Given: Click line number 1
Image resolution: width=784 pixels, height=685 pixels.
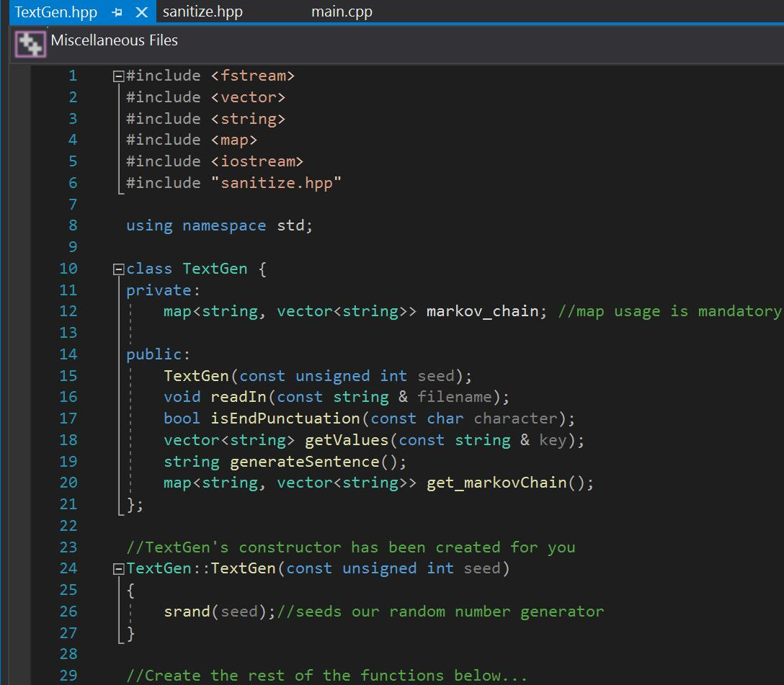Looking at the screenshot, I should 73,76.
